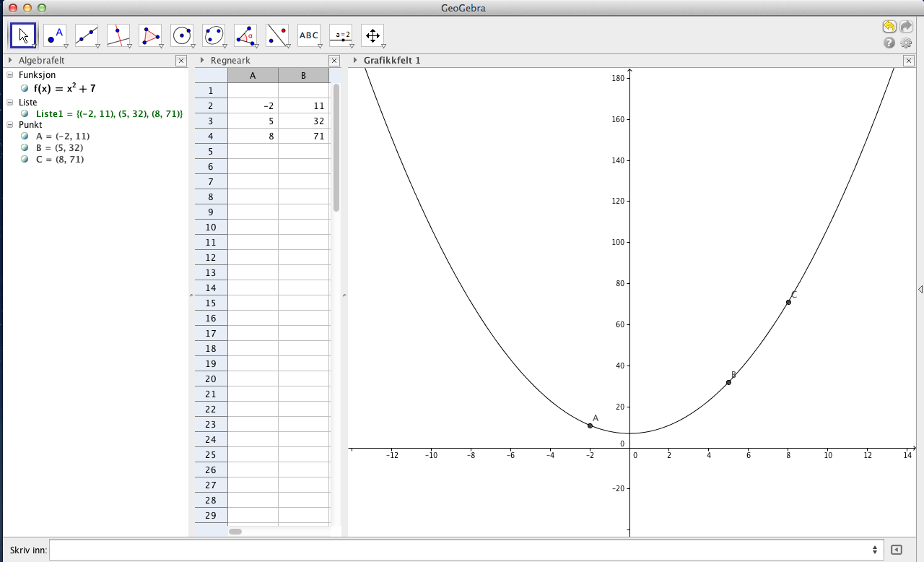This screenshot has height=562, width=924.
Task: Hide point A using its visibility bullet
Action: pyautogui.click(x=25, y=137)
